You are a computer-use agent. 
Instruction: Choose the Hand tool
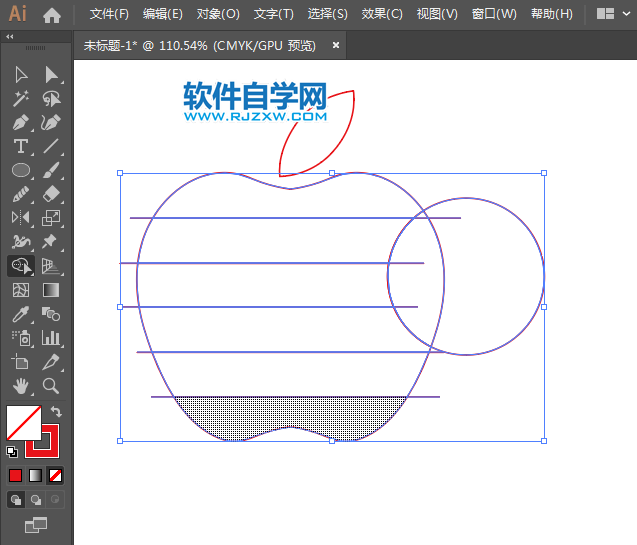coord(21,386)
